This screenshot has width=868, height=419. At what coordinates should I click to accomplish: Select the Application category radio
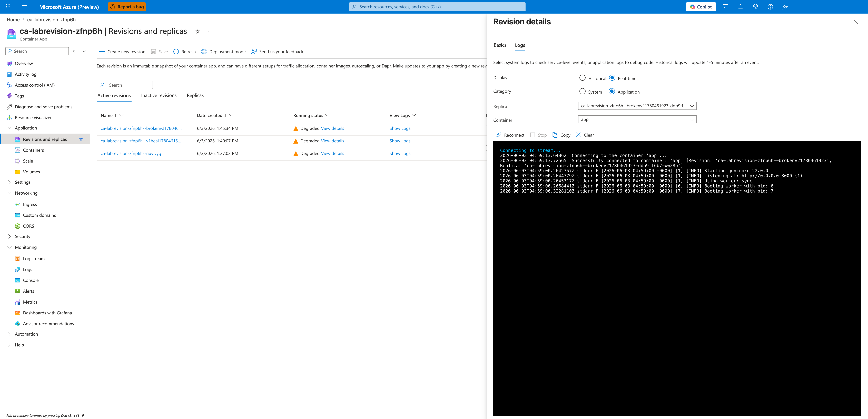pyautogui.click(x=612, y=91)
